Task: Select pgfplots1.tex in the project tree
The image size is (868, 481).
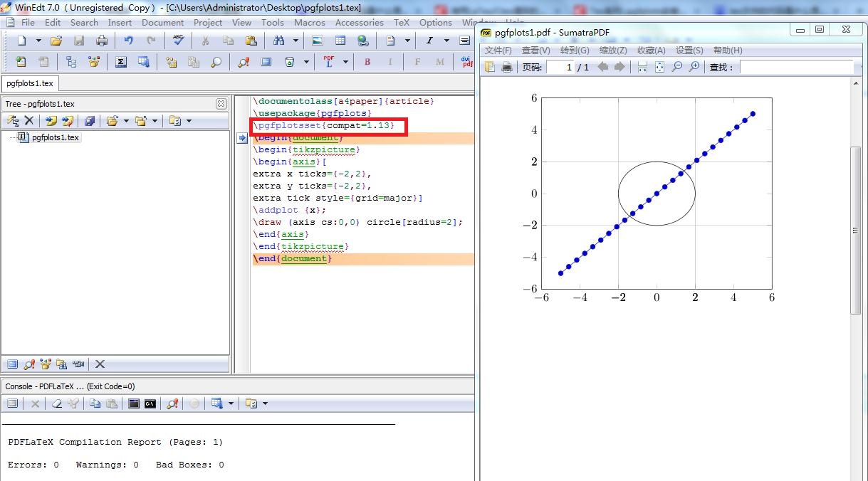Action: (x=55, y=137)
